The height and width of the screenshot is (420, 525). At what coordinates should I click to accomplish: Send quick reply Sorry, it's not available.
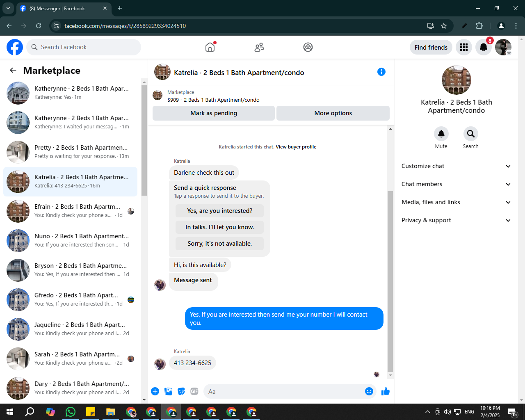click(x=220, y=244)
